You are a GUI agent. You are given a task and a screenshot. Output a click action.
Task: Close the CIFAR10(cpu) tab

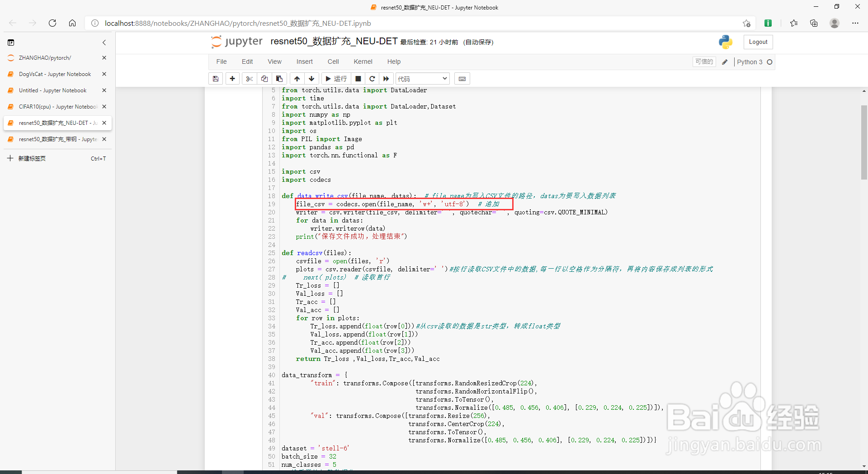click(104, 107)
